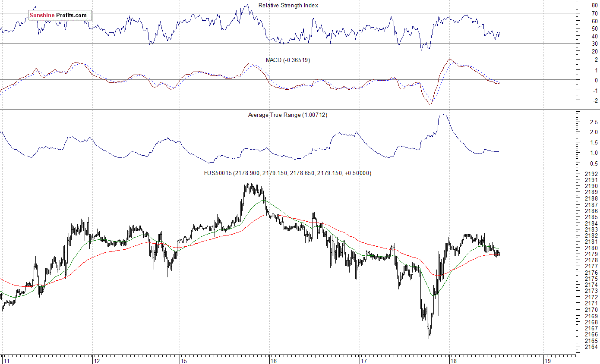Click date label 11 on time axis
Image resolution: width=600 pixels, height=364 pixels.
coord(6,361)
